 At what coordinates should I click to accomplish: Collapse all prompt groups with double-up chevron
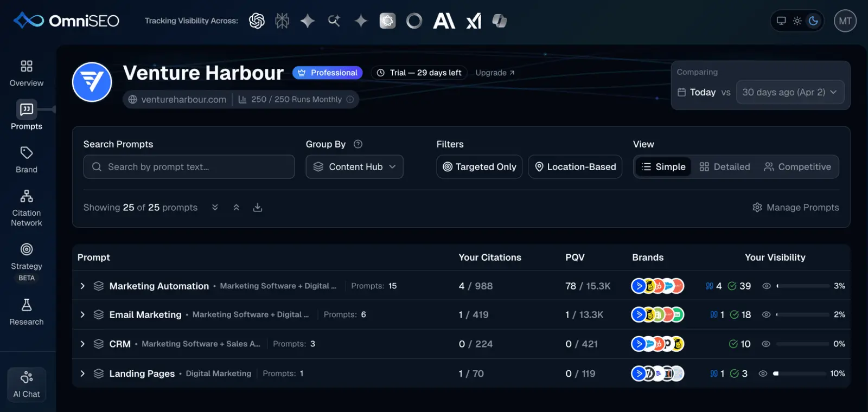click(x=236, y=208)
